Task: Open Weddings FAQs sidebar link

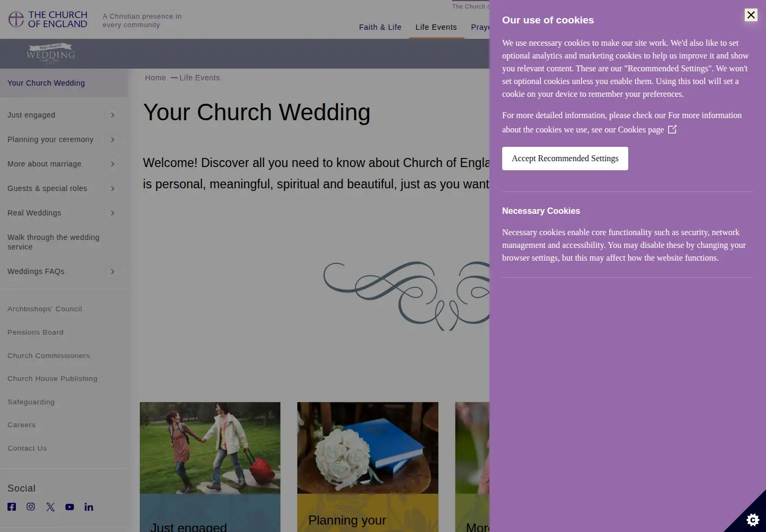Action: click(x=36, y=271)
